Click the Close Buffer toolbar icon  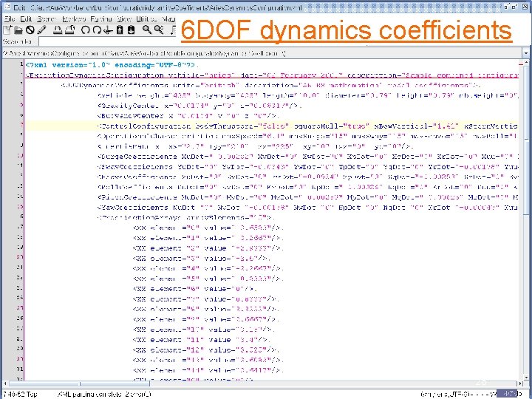coord(30,30)
